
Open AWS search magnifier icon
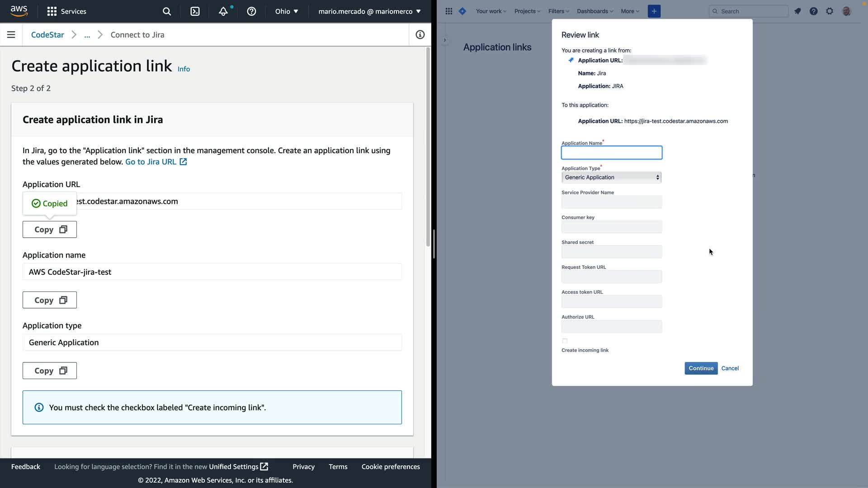tap(167, 11)
